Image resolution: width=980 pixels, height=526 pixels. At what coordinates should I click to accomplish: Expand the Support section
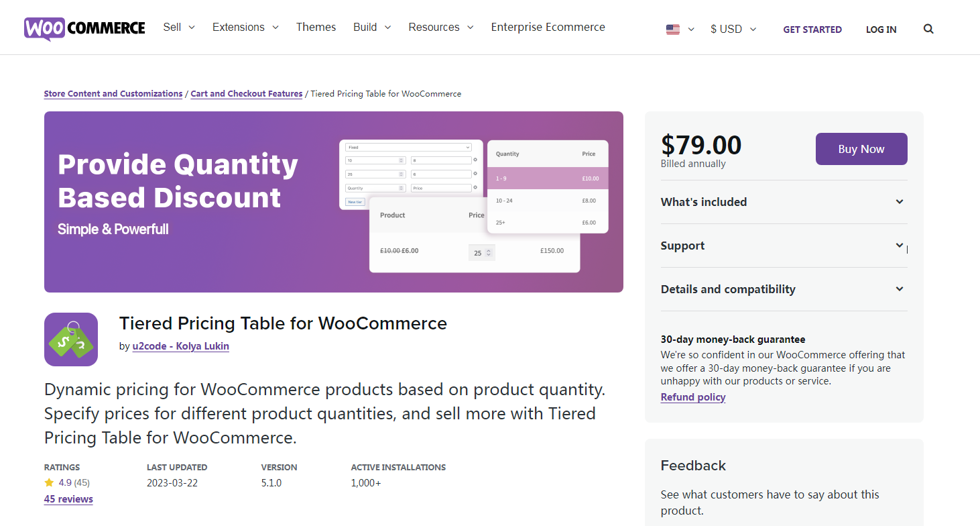tap(784, 246)
